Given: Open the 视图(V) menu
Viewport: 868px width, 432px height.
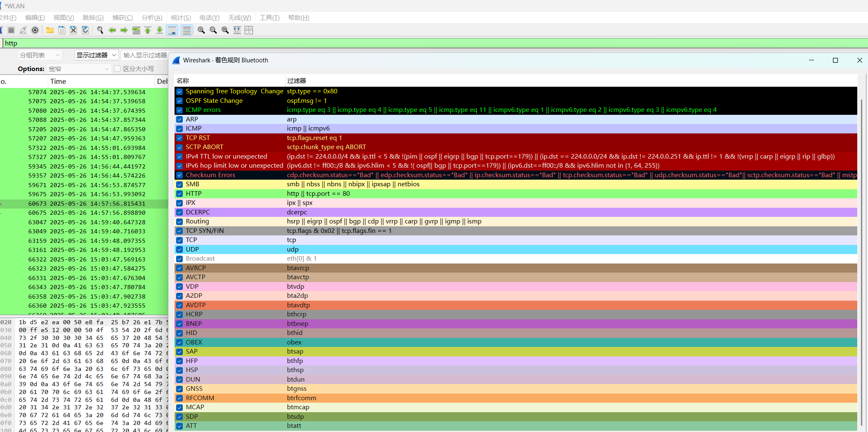Looking at the screenshot, I should tap(64, 17).
